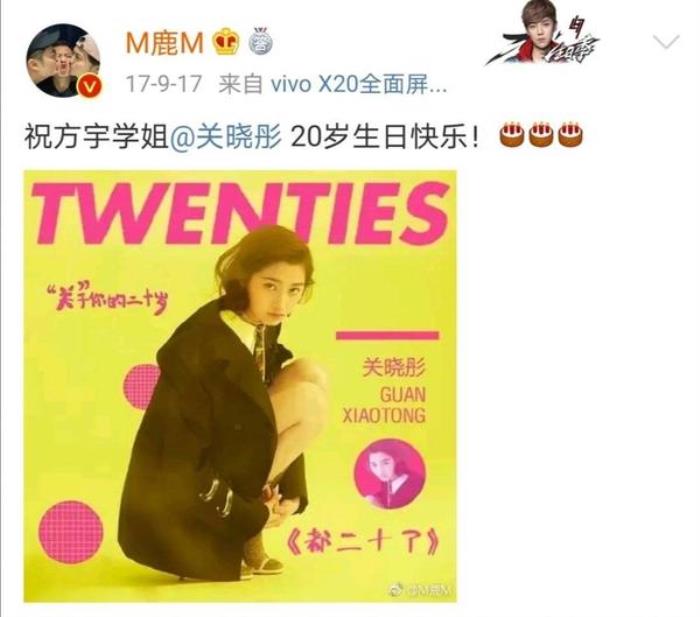Image resolution: width=700 pixels, height=617 pixels.
Task: Click the middle birthday cake emoji
Action: tap(542, 134)
